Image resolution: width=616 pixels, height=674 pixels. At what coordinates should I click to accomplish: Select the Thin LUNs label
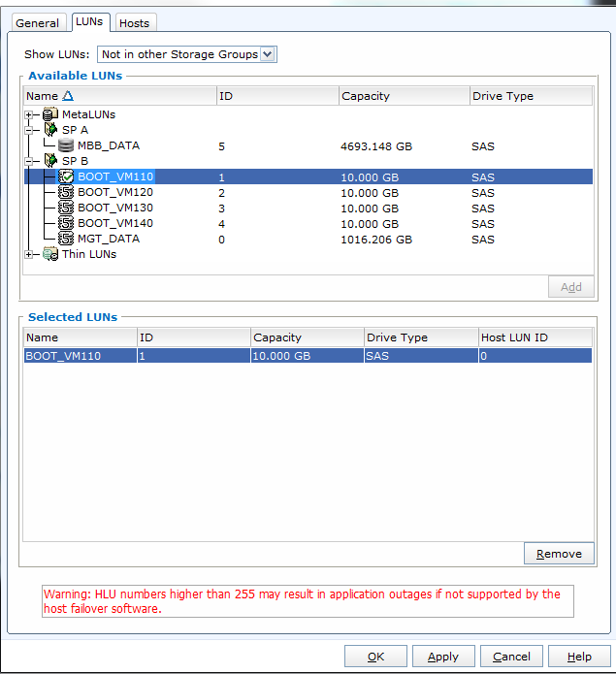pyautogui.click(x=89, y=254)
